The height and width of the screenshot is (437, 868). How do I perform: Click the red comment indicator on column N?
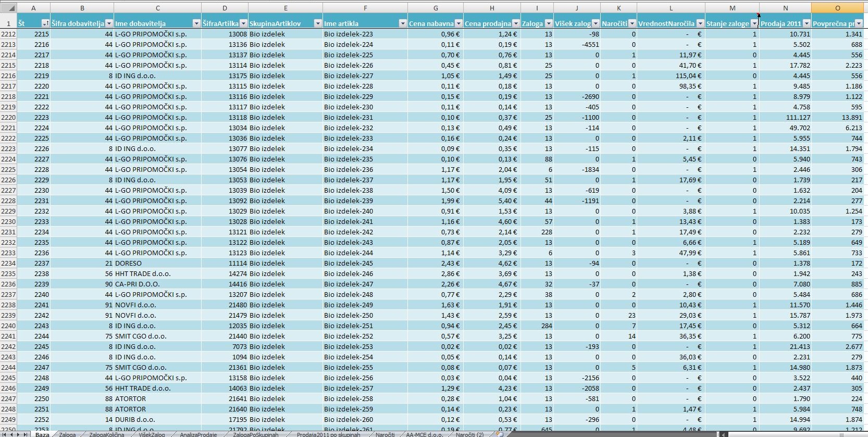click(x=759, y=15)
